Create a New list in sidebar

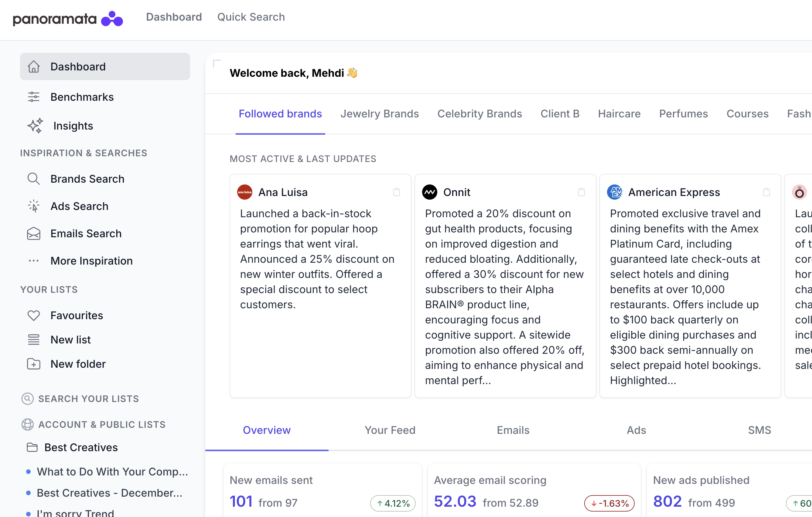70,340
